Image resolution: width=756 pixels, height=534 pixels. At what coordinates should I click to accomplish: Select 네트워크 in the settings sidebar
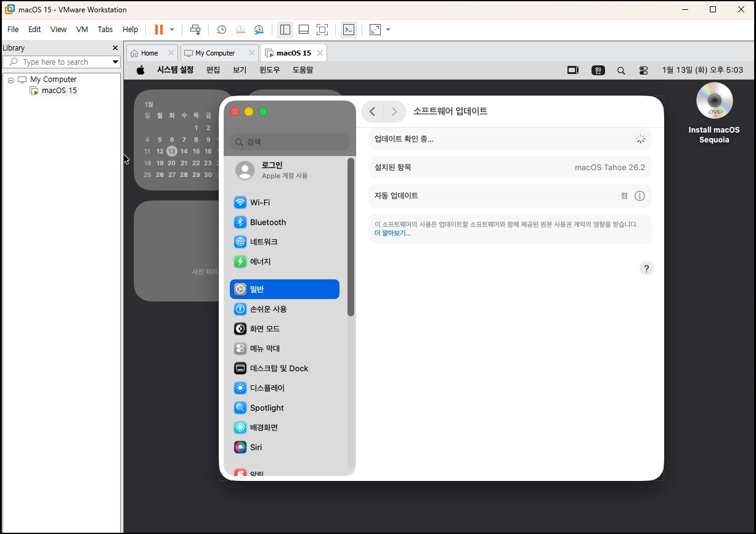(x=285, y=242)
